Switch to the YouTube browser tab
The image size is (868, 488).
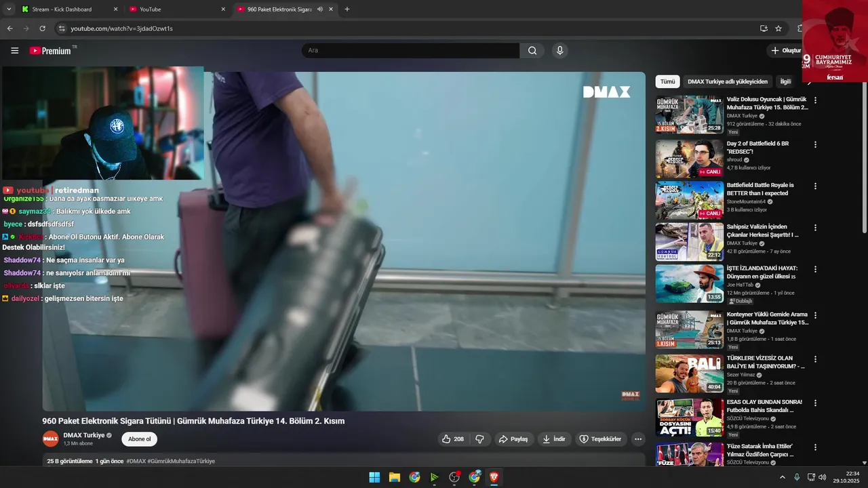pyautogui.click(x=178, y=9)
